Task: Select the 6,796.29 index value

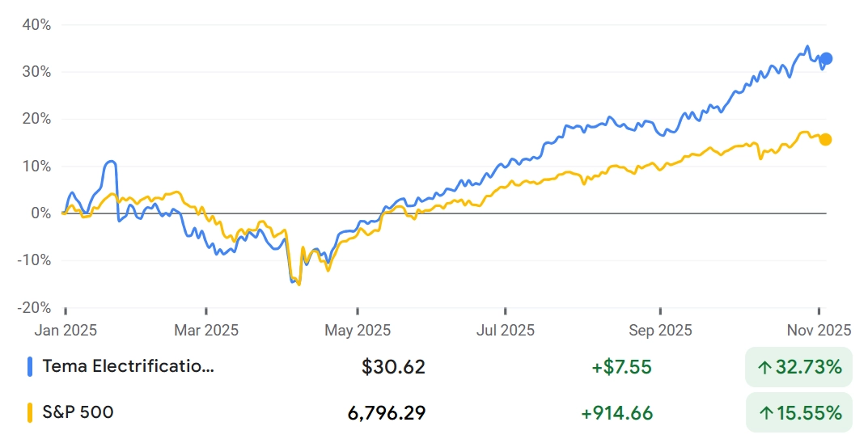Action: coord(387,413)
